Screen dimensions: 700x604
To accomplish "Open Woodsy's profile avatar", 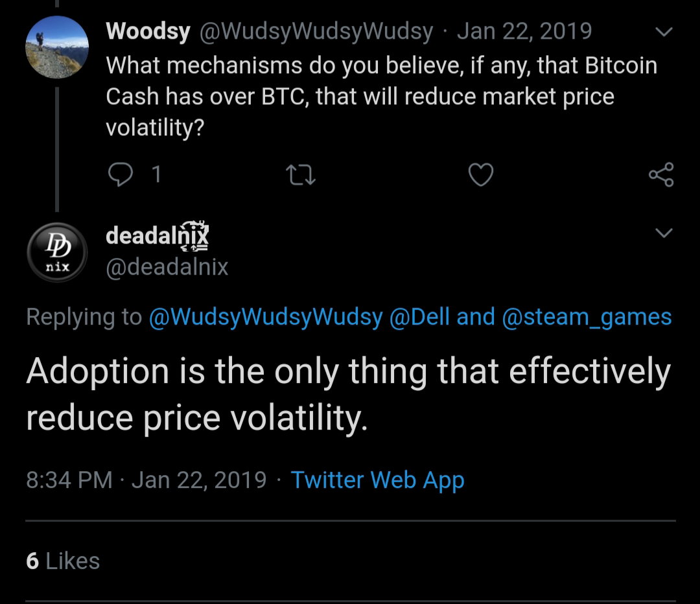I will pyautogui.click(x=57, y=47).
